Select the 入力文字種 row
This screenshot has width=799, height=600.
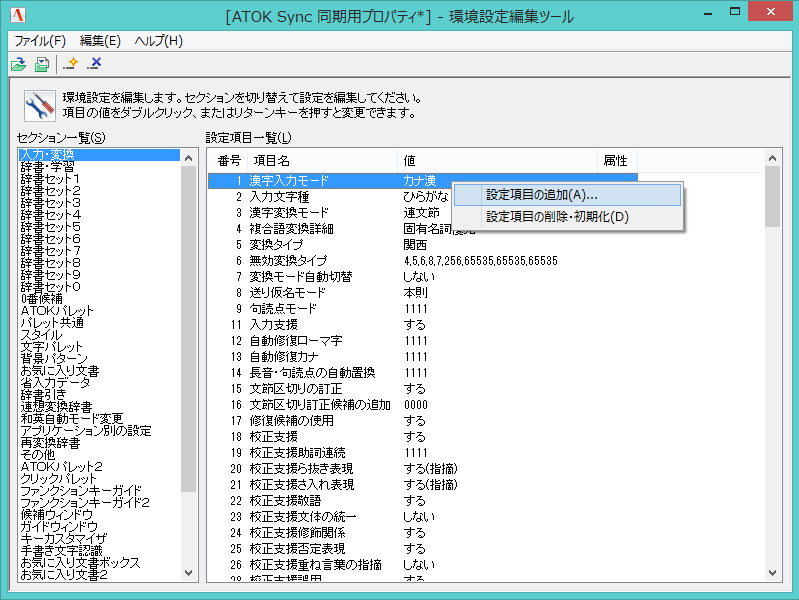pos(422,197)
